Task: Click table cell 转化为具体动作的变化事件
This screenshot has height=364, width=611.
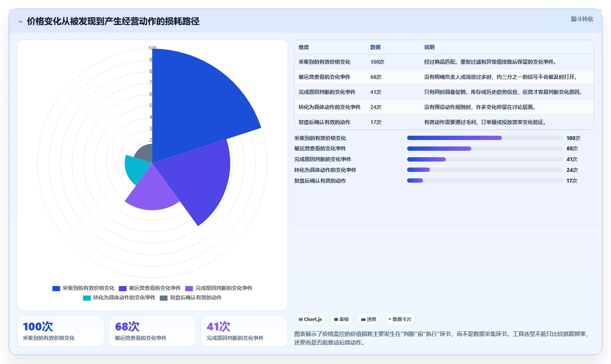Action: point(329,107)
